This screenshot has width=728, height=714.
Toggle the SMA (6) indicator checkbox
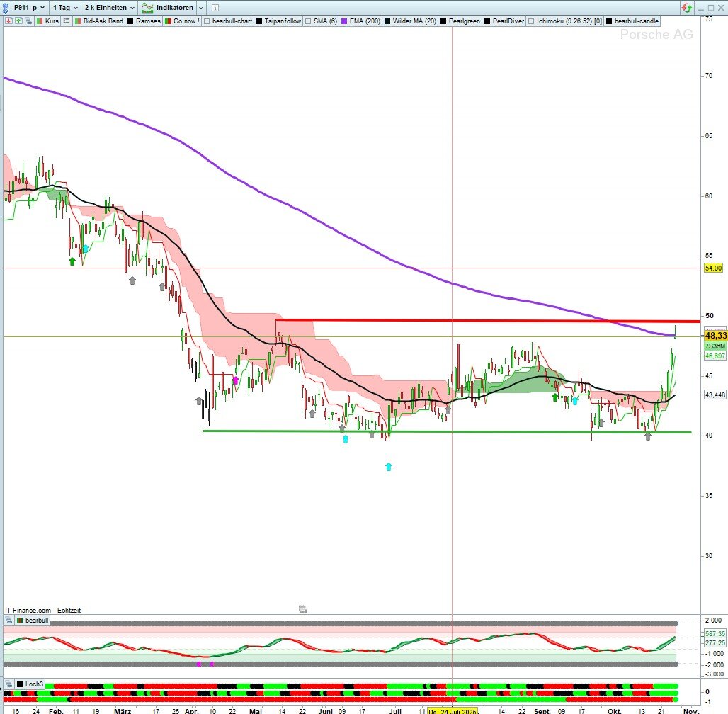point(309,21)
